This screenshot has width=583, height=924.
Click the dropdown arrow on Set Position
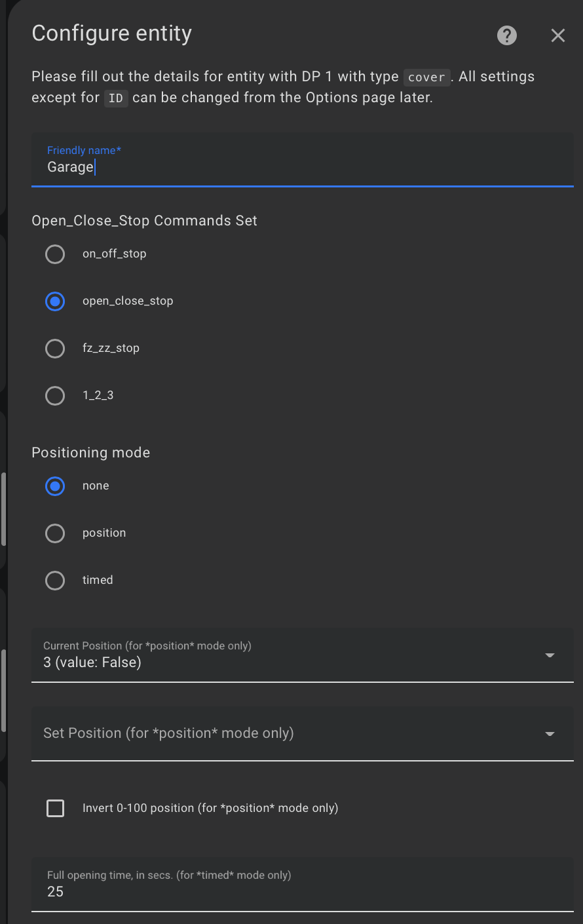(x=550, y=733)
